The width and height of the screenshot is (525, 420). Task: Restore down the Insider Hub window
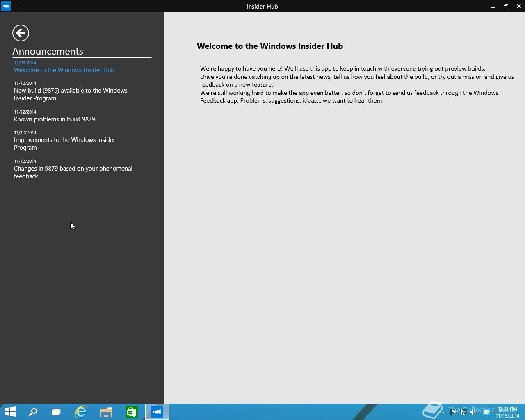[506, 6]
